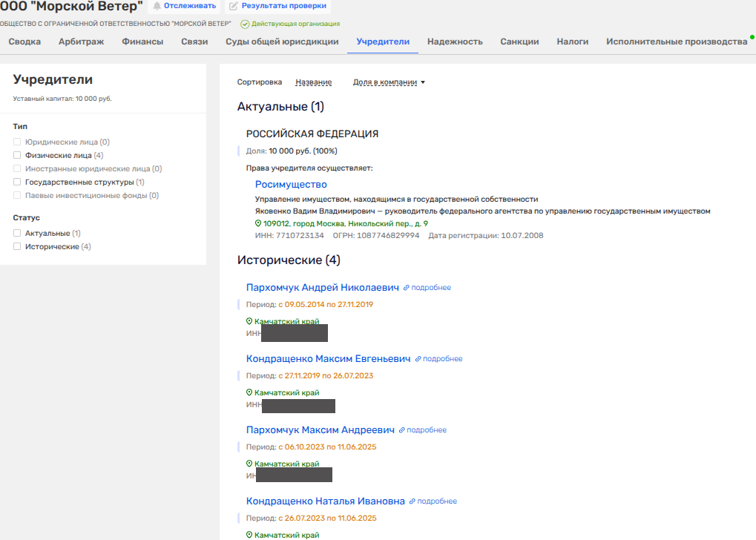Open Кондращенко Максим Евгеньевич profile link

pos(329,359)
